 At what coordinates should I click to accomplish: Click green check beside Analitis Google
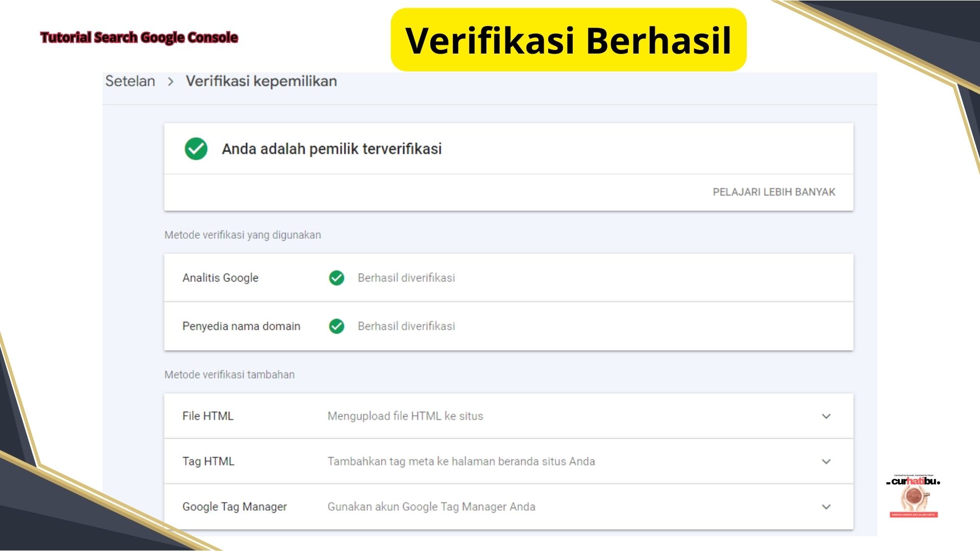click(x=336, y=278)
